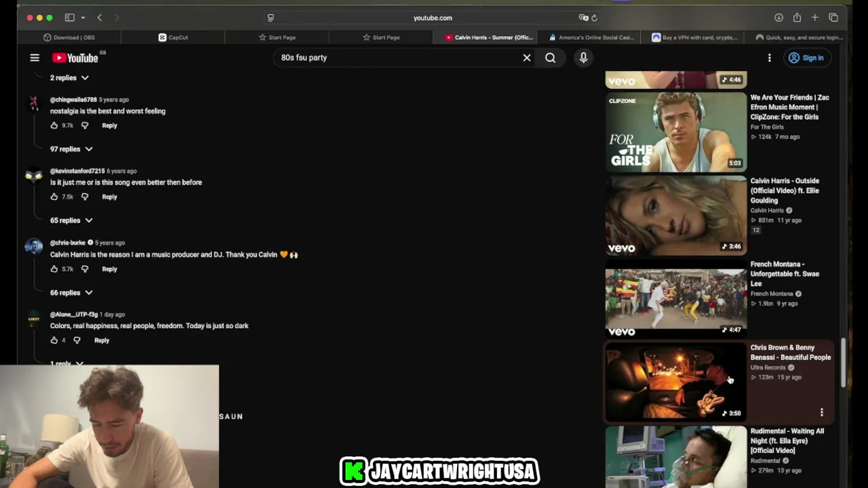
Task: Open the Rudimental Waiting All Night thumbnail
Action: [676, 457]
